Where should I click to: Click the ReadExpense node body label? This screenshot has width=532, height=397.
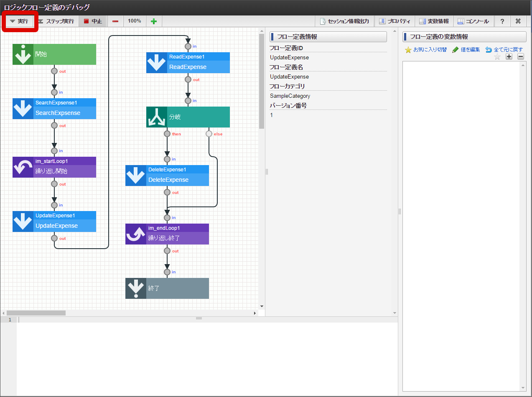click(x=188, y=67)
